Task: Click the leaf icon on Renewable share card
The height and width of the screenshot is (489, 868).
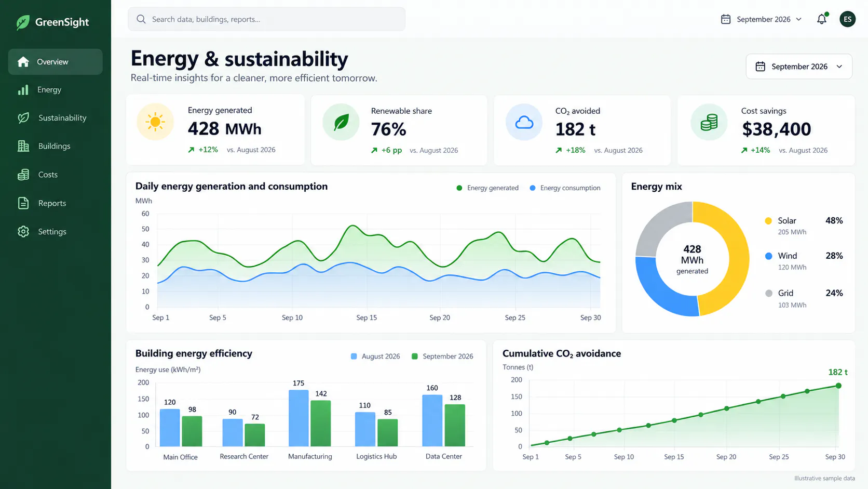Action: pos(341,122)
